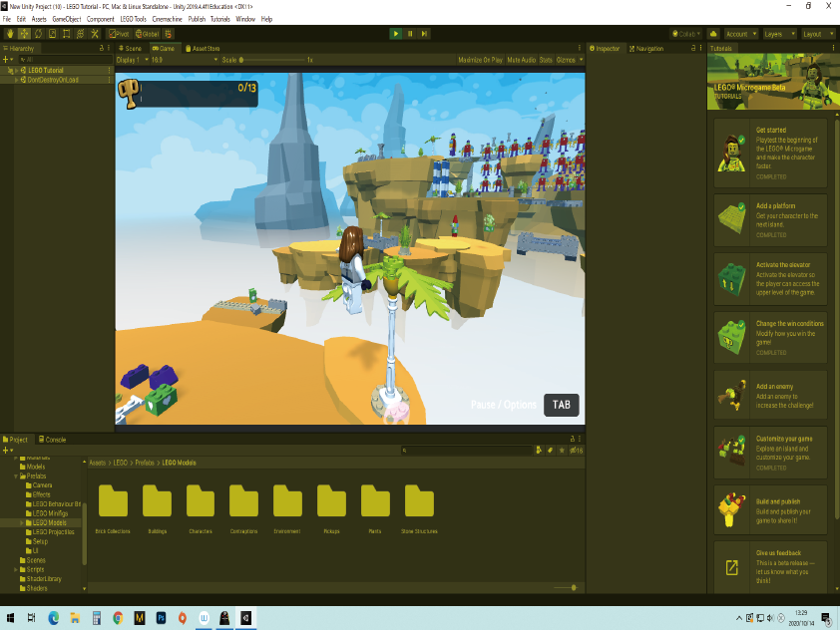Switch to the Asset Store tab

pos(203,48)
